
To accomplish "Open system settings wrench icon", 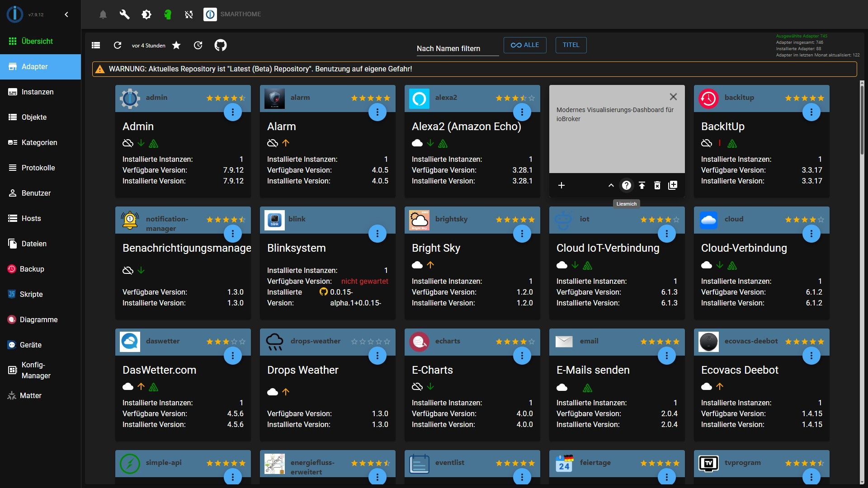I will tap(124, 14).
